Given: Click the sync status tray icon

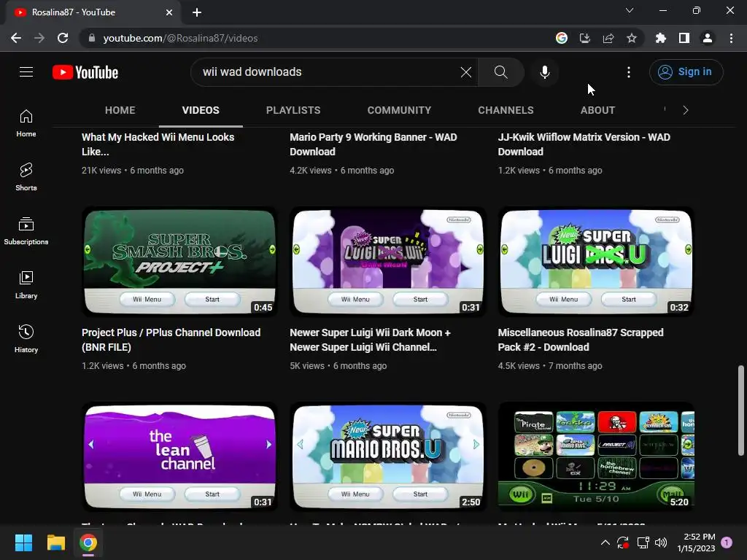Looking at the screenshot, I should [x=623, y=542].
